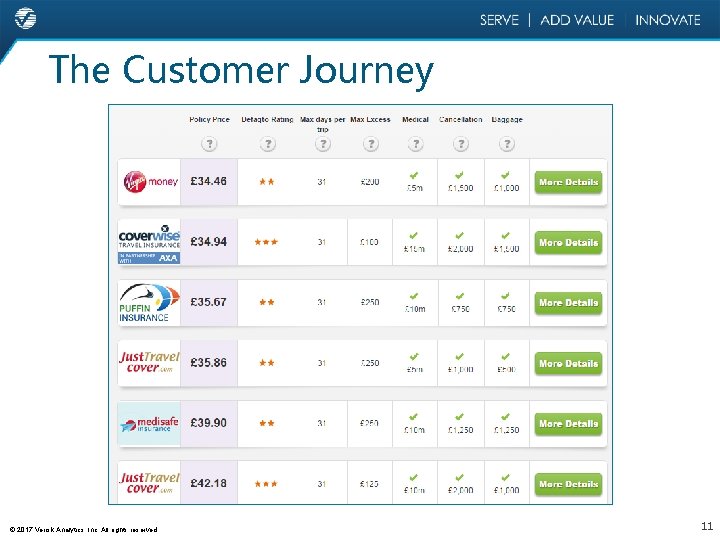Show help for the Medical column
This screenshot has width=720, height=540.
click(x=416, y=144)
